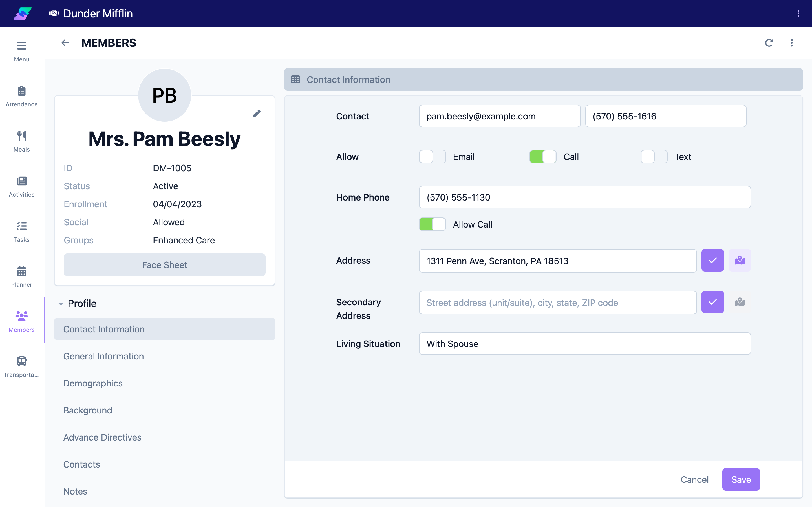The width and height of the screenshot is (812, 507).
Task: Turn off Home Phone Allow Call toggle
Action: 432,224
